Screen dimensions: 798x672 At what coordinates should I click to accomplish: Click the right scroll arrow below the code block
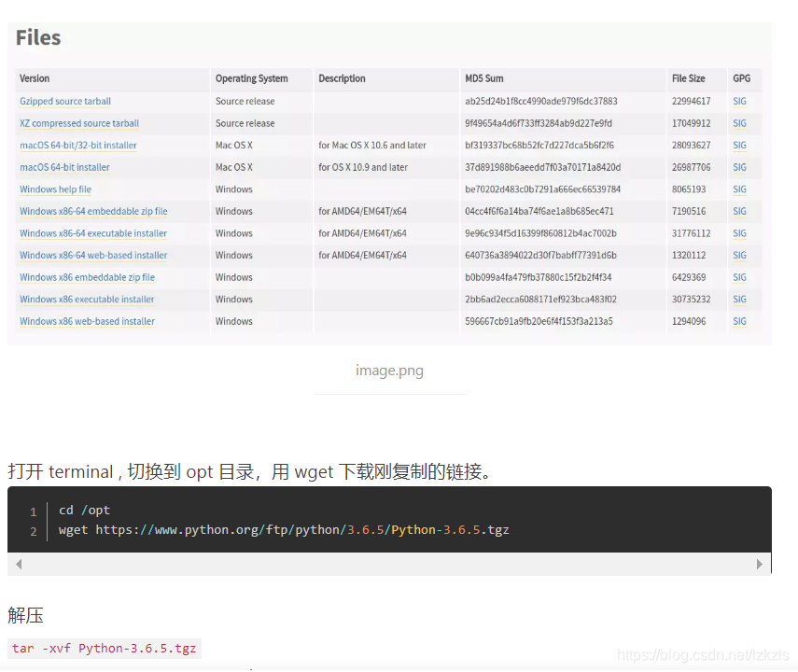(758, 563)
